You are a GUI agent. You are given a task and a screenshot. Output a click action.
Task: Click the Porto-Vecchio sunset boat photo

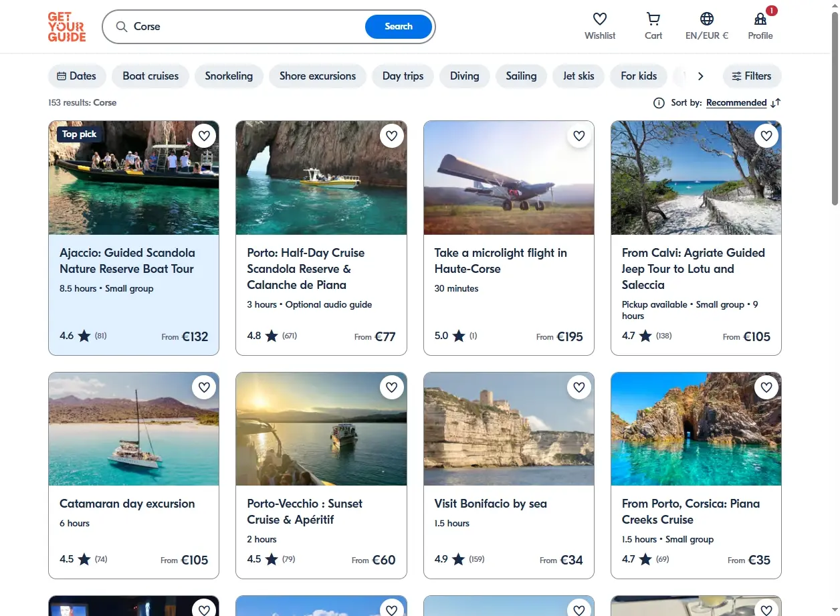coord(321,429)
